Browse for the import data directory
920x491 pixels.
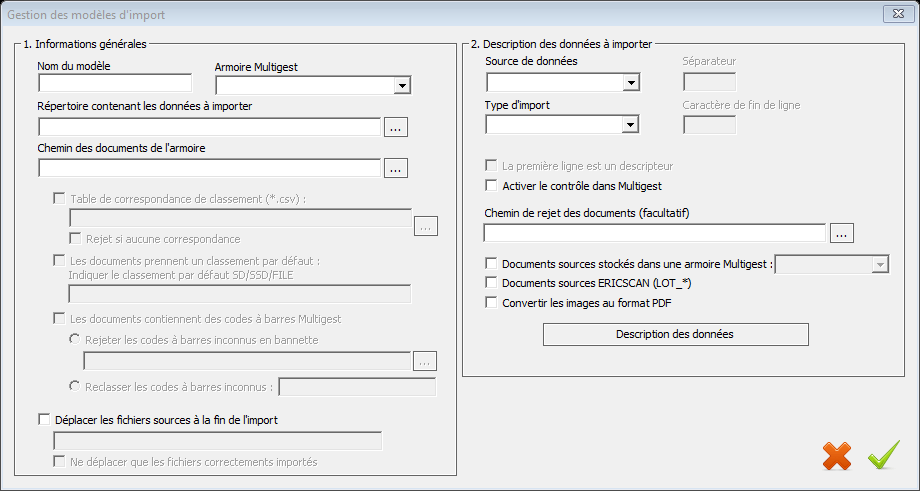pyautogui.click(x=396, y=127)
